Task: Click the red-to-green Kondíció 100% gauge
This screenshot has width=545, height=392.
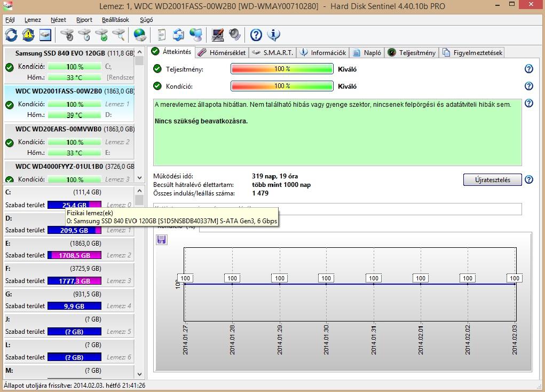Action: pos(282,86)
